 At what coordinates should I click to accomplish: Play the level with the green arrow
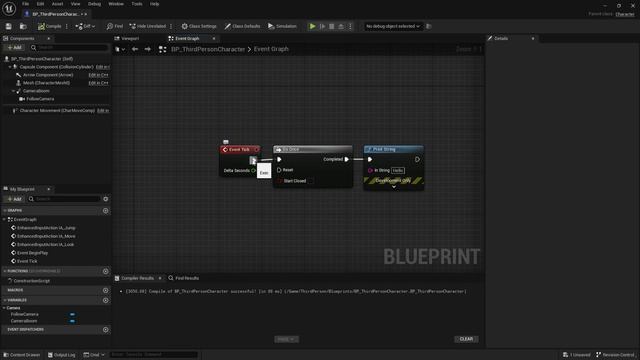click(x=312, y=26)
